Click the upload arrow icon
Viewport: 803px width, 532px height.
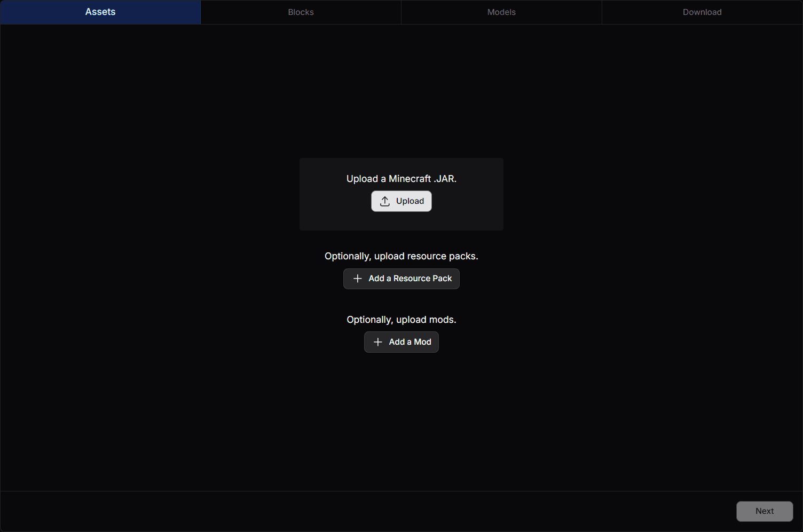coord(385,201)
